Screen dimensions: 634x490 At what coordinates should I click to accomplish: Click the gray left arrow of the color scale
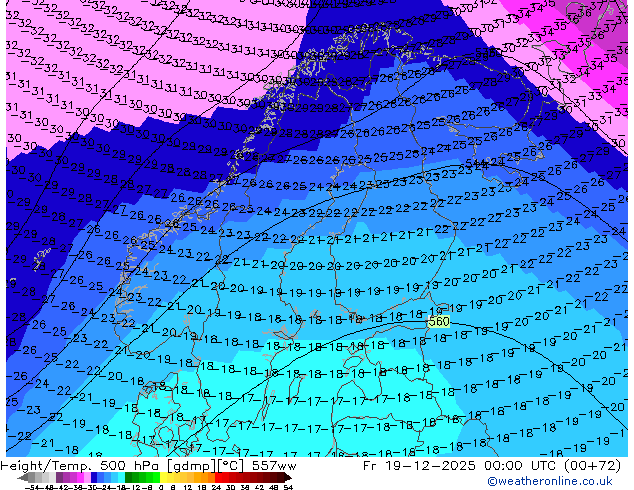point(23,477)
